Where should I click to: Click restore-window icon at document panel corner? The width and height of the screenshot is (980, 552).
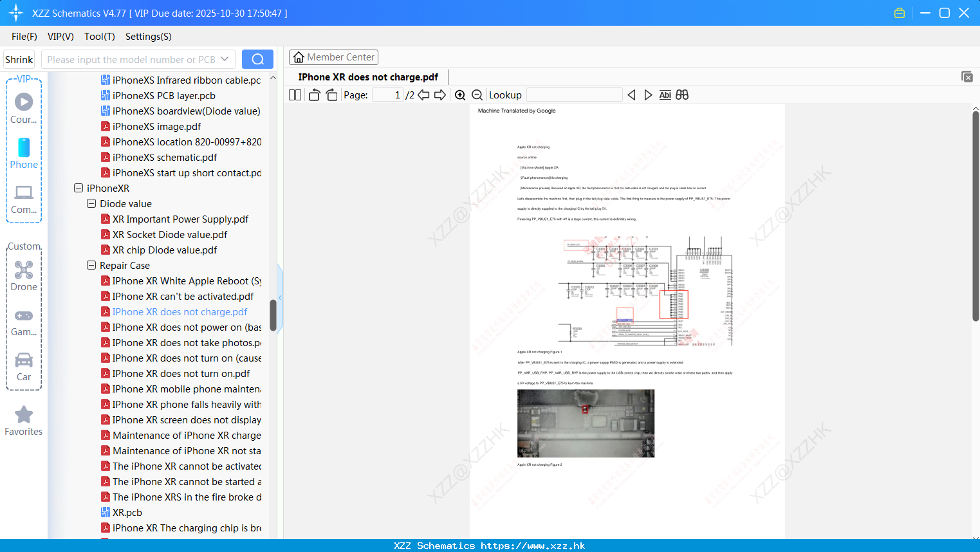point(967,77)
